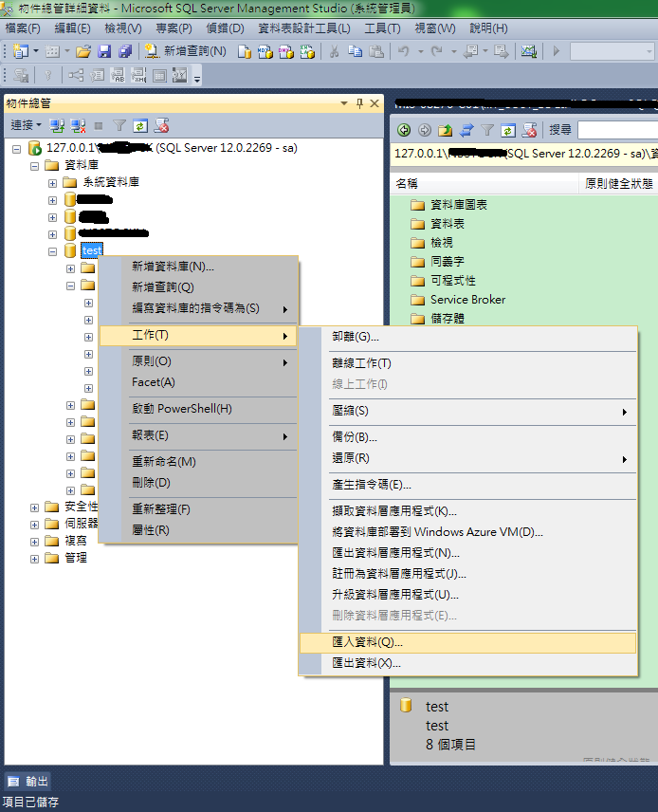Select 備份(B)... in the tasks submenu
This screenshot has width=658, height=812.
coord(467,437)
